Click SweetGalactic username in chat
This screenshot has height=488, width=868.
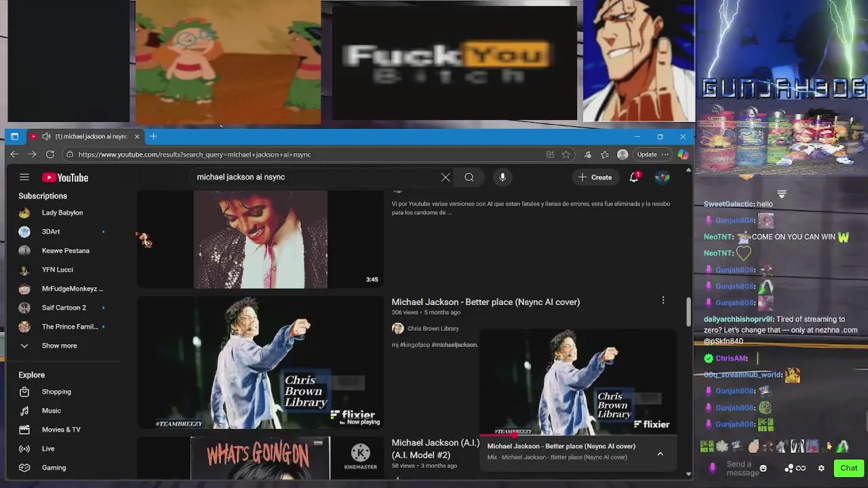click(x=728, y=204)
